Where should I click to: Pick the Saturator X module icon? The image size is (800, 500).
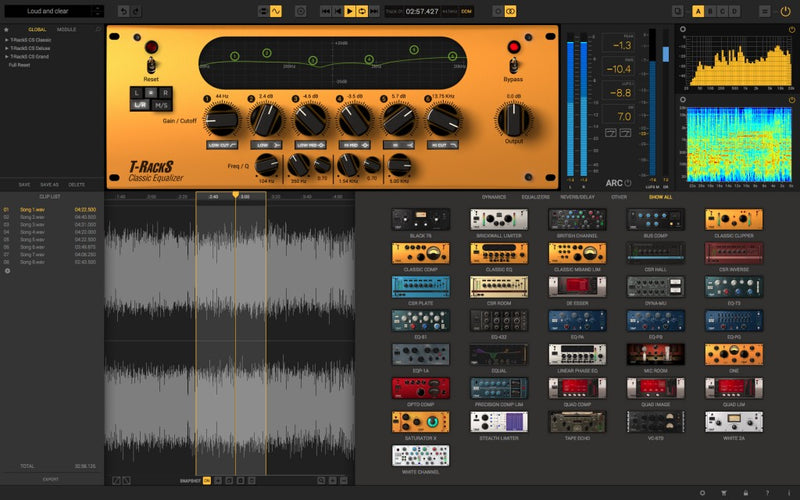420,421
